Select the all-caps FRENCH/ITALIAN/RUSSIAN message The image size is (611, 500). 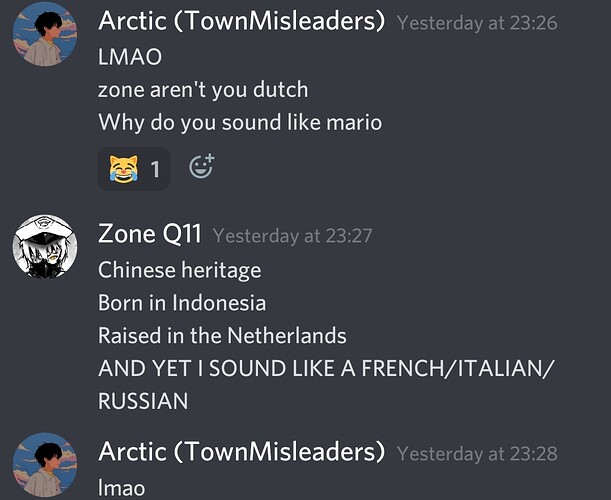[x=325, y=385]
